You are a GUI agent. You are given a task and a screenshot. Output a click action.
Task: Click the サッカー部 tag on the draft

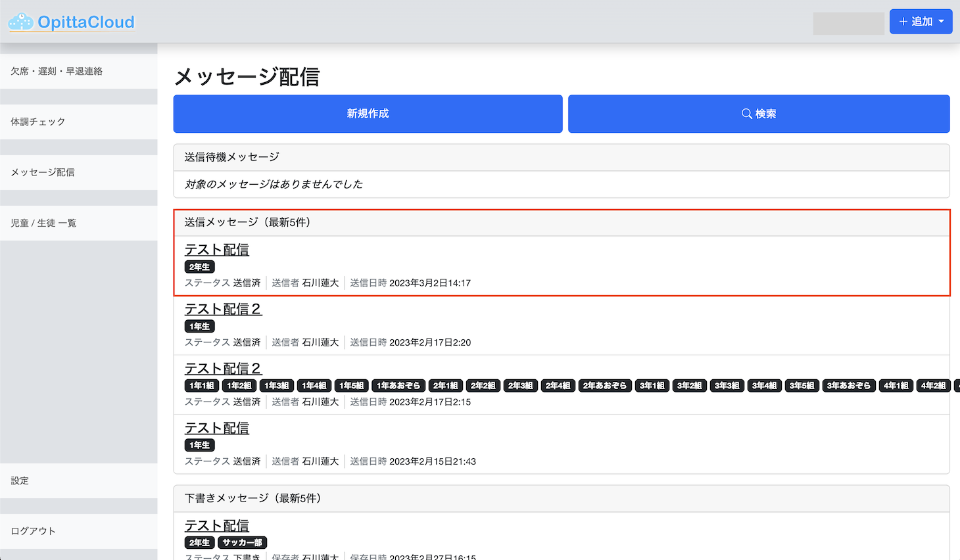coord(242,542)
